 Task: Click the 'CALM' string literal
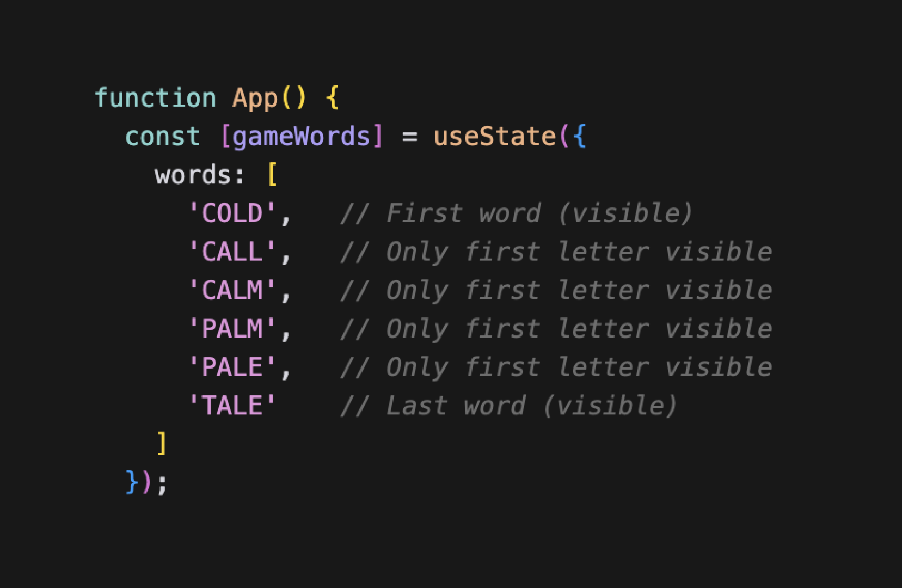point(232,290)
